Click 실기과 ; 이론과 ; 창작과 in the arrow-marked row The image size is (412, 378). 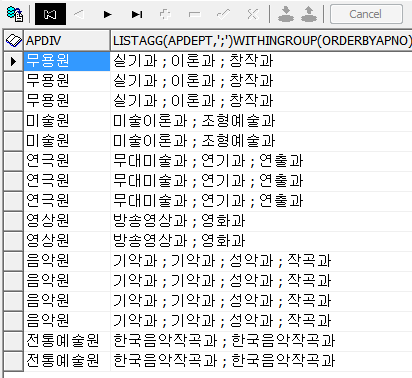pyautogui.click(x=193, y=61)
